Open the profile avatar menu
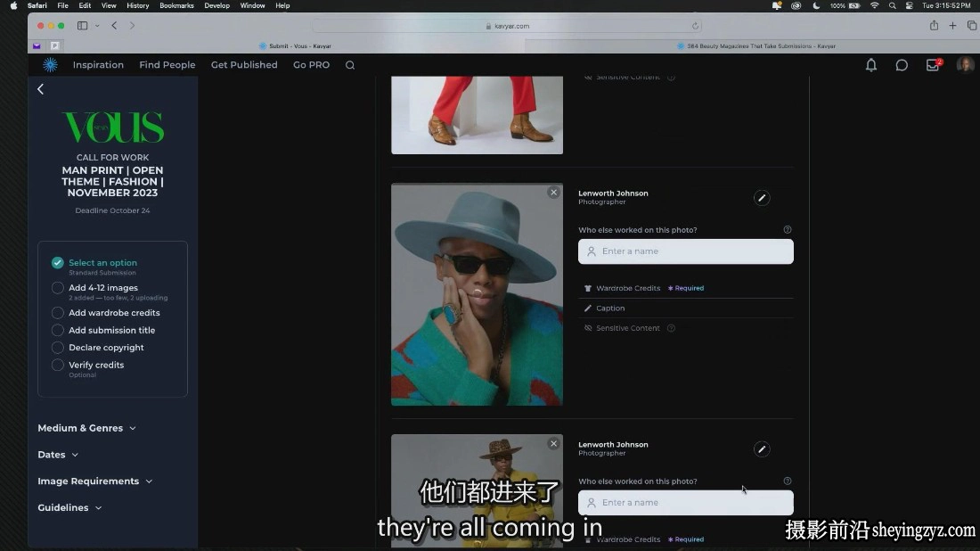The width and height of the screenshot is (980, 551). (965, 64)
